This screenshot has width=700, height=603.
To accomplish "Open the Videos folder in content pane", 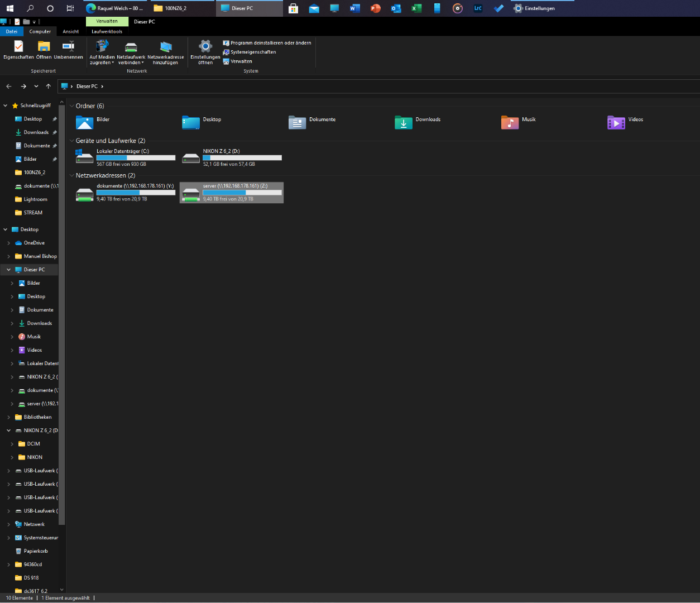I will 626,122.
